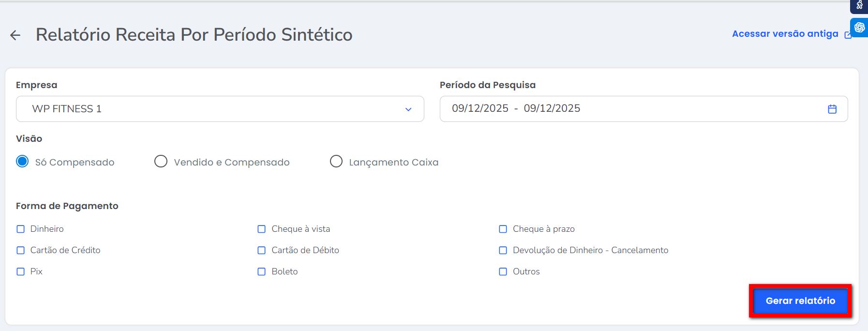The height and width of the screenshot is (331, 868).
Task: Tick the Pix payment checkbox
Action: pos(21,271)
